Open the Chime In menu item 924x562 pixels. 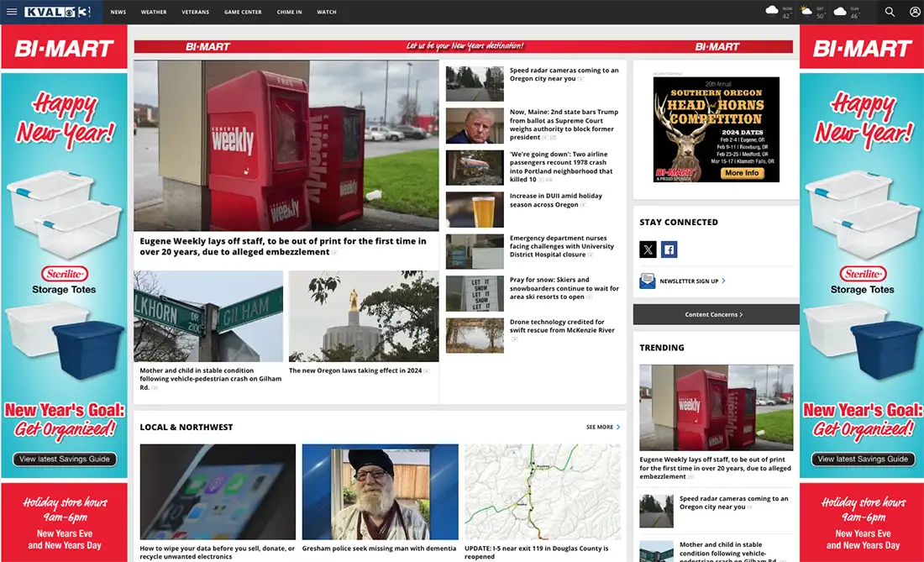pyautogui.click(x=289, y=12)
